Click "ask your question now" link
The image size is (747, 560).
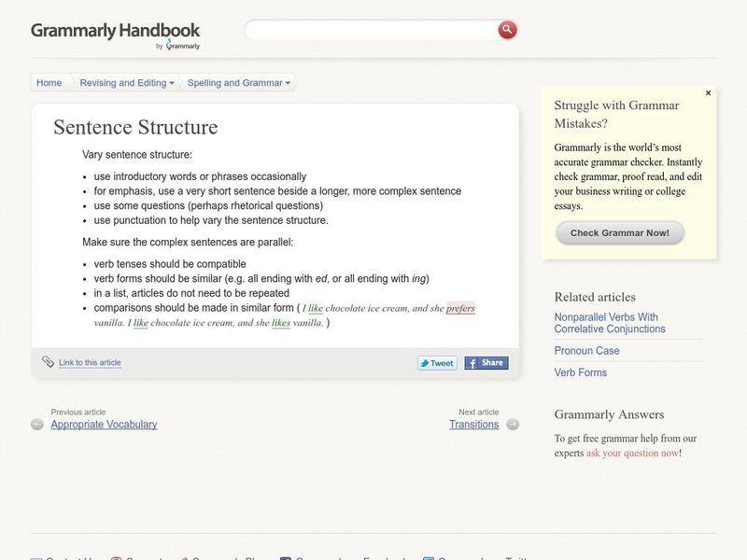[632, 453]
